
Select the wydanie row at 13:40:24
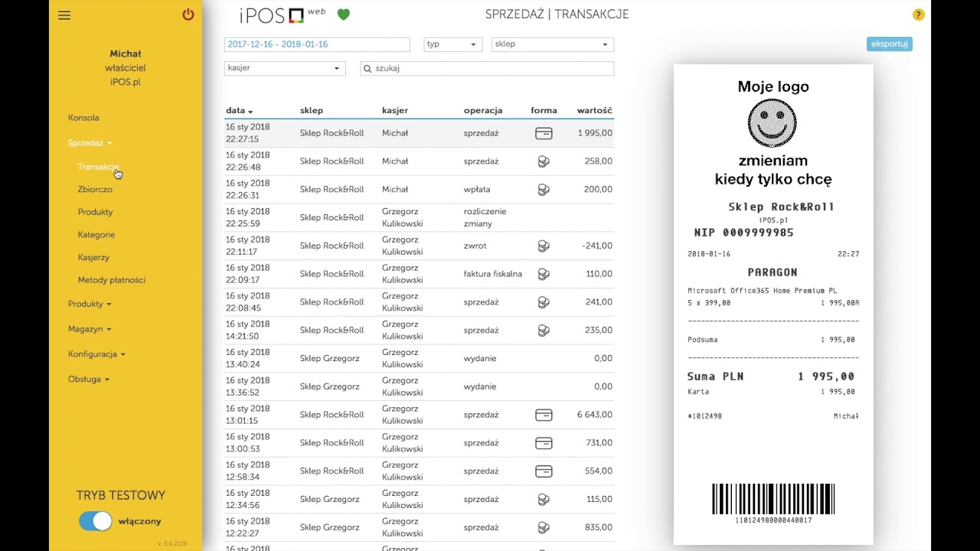point(419,358)
